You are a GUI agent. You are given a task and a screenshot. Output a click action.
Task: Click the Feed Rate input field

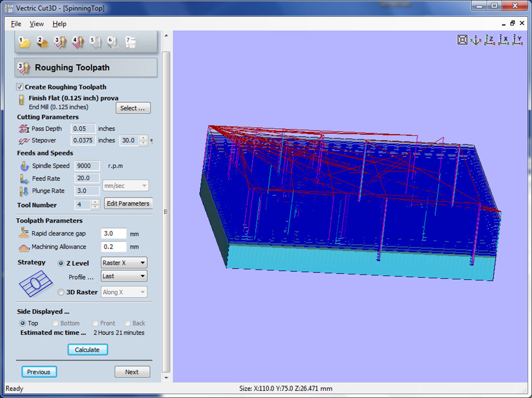[87, 178]
